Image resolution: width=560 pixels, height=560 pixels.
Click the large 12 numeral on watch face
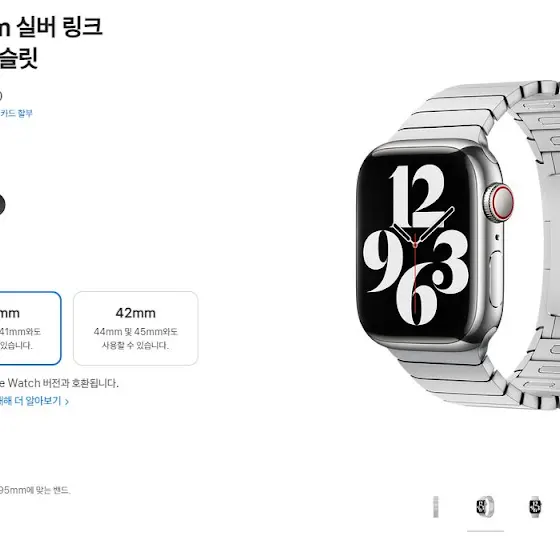click(417, 196)
